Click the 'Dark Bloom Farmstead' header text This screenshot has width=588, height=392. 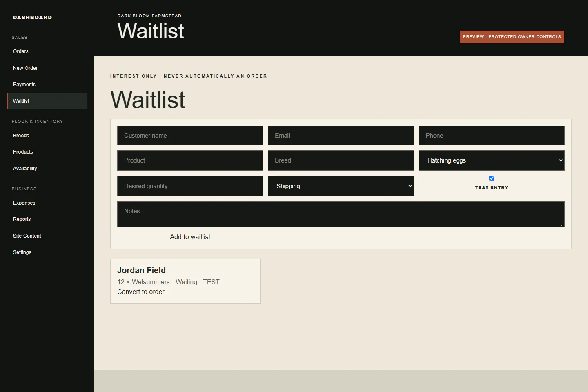149,16
